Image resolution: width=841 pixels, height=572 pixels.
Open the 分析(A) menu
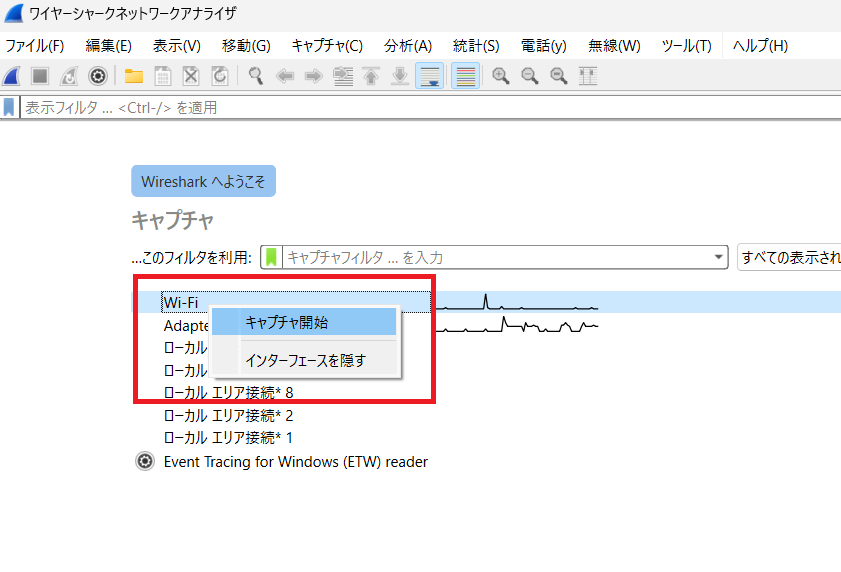coord(408,46)
